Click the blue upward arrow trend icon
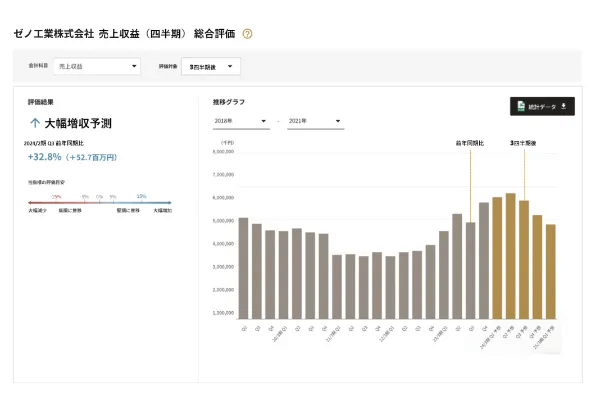600x400 pixels. tap(36, 124)
